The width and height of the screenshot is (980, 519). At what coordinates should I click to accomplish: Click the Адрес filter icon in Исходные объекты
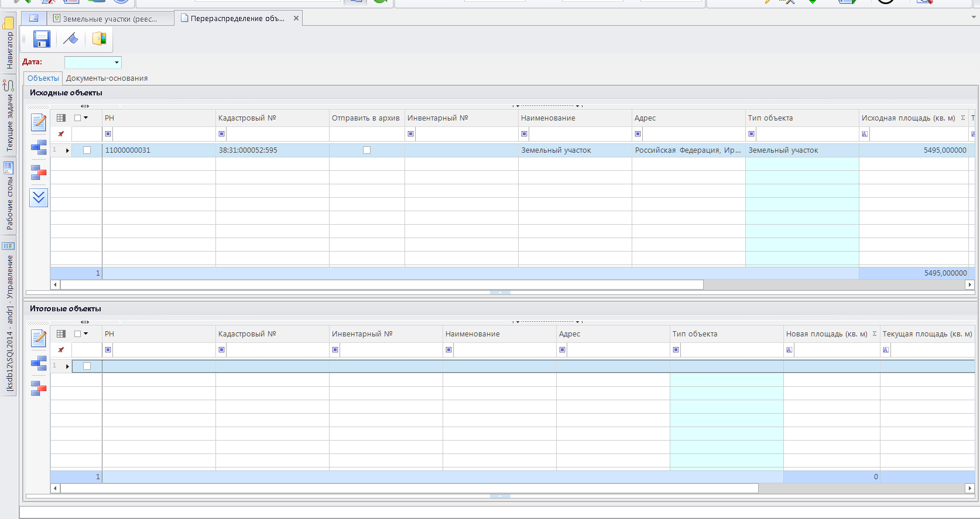(x=638, y=134)
